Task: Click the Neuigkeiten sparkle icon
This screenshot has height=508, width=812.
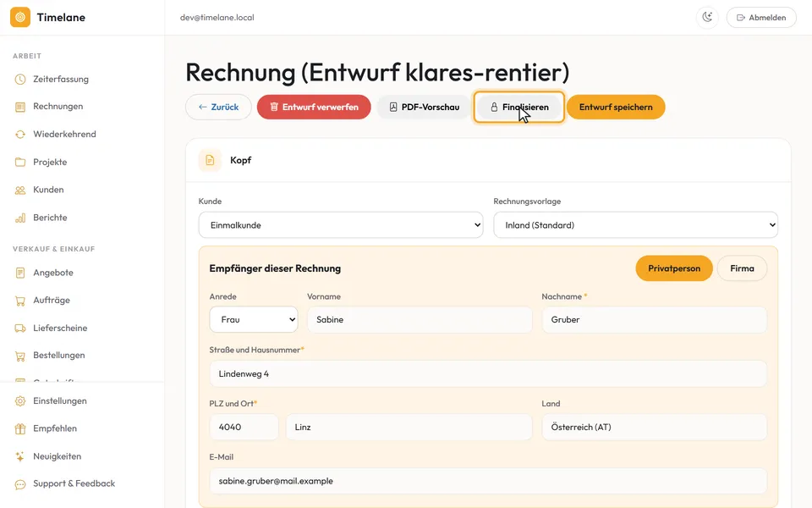Action: (x=20, y=456)
